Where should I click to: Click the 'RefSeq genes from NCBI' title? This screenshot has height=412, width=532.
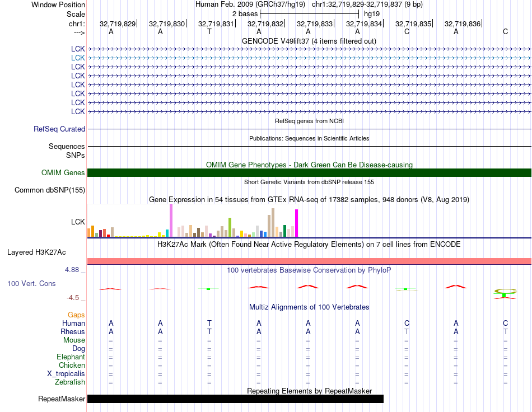[309, 121]
